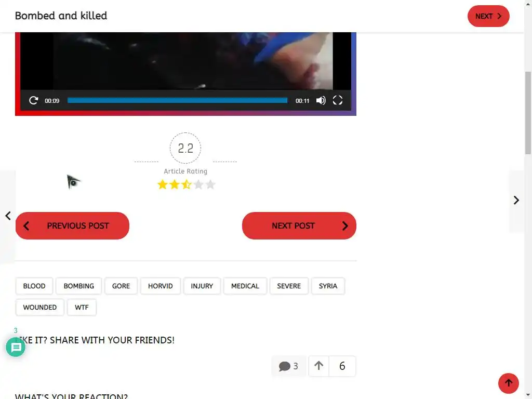The width and height of the screenshot is (532, 399).
Task: Rate article with the fourth star
Action: (x=198, y=184)
